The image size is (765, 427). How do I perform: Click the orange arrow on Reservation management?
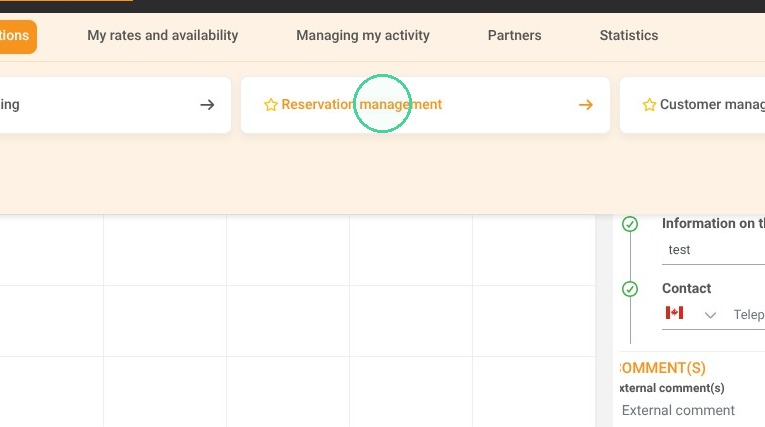[x=585, y=105]
